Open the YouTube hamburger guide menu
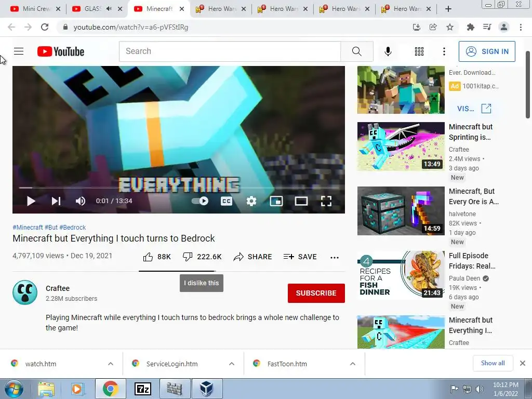The image size is (532, 399). click(x=19, y=51)
